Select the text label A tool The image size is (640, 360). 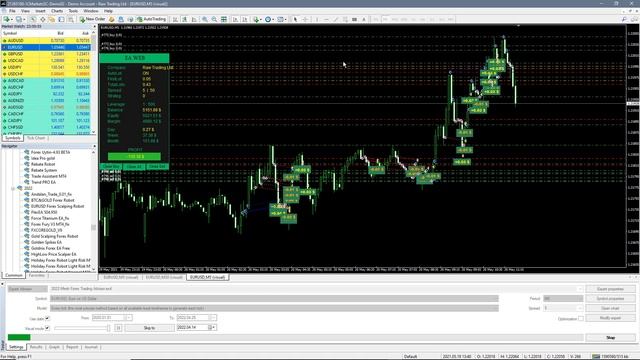click(364, 19)
